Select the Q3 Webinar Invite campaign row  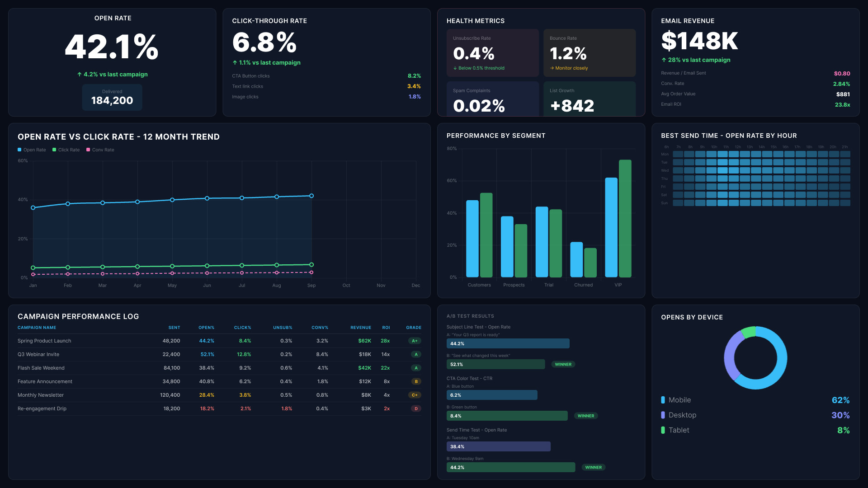[219, 354]
